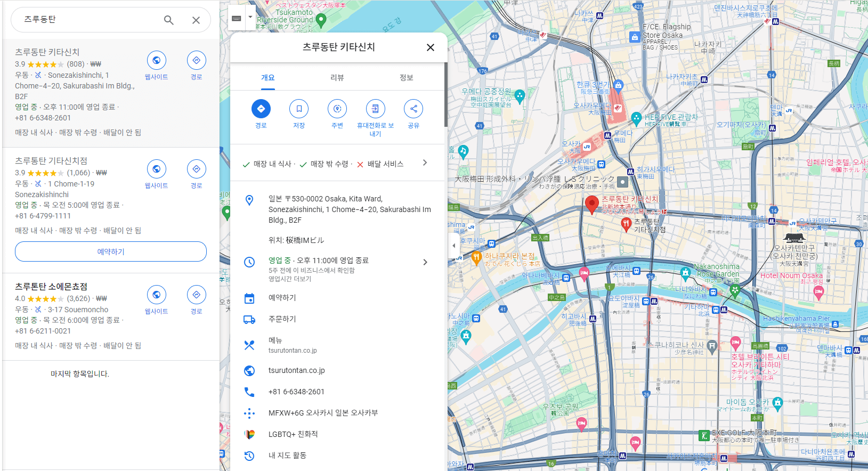
Task: Select the 츠루동탄 키타신치 result title
Action: coord(47,52)
